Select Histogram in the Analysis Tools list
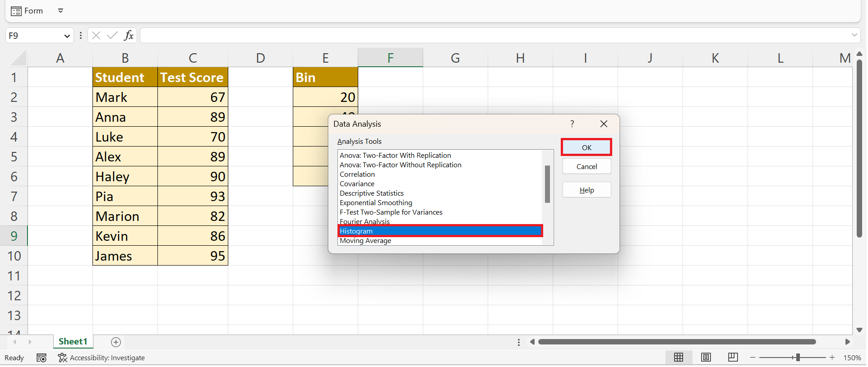The width and height of the screenshot is (868, 367). [440, 231]
